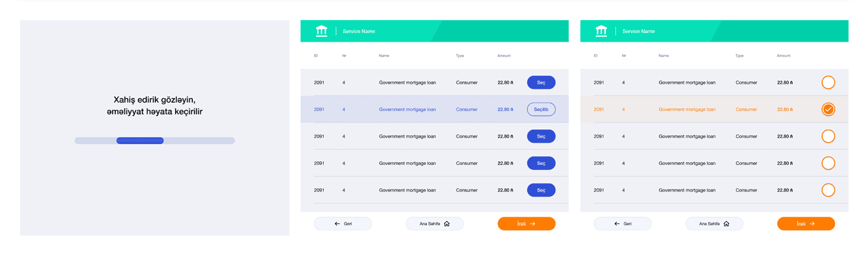Screen dimensions: 868x257
Task: Go back with Geri in the middle panel
Action: (343, 223)
